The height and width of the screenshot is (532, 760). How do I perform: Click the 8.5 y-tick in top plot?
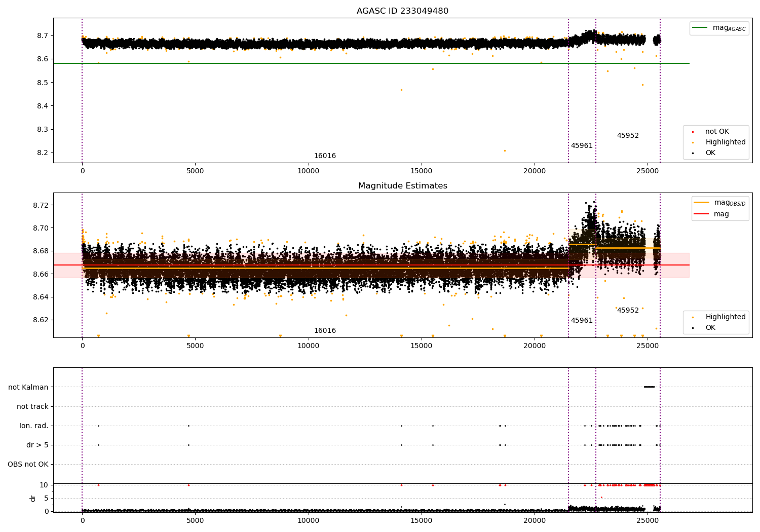[44, 83]
